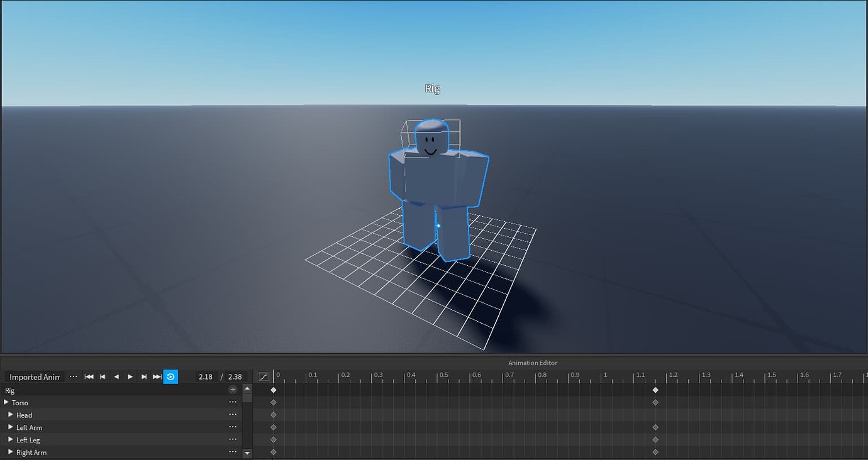
Task: Play the animation in reverse
Action: point(116,376)
